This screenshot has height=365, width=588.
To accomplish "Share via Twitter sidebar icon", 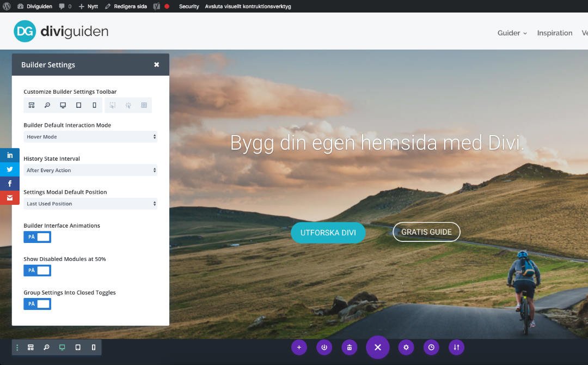I will [x=10, y=169].
